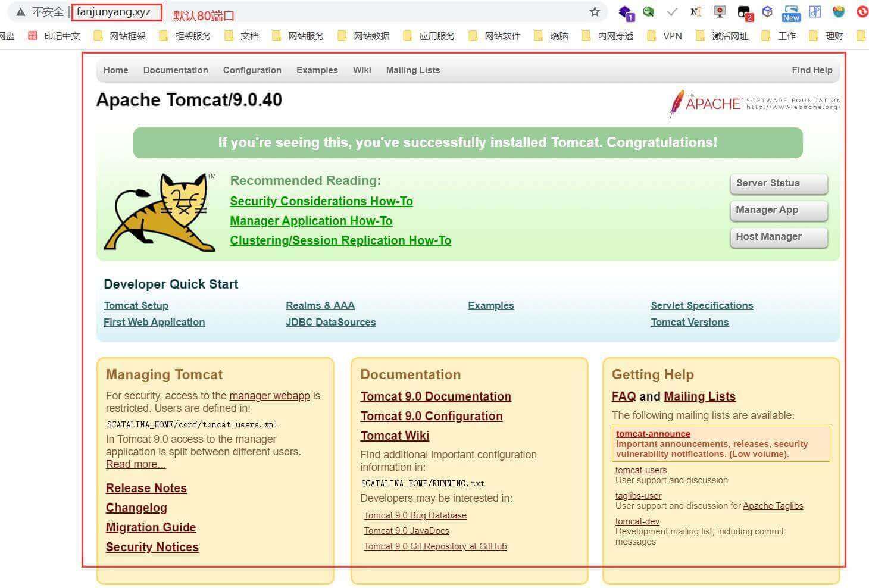This screenshot has width=869, height=588.
Task: Open the 网站数据 bookmark folder
Action: pos(364,36)
